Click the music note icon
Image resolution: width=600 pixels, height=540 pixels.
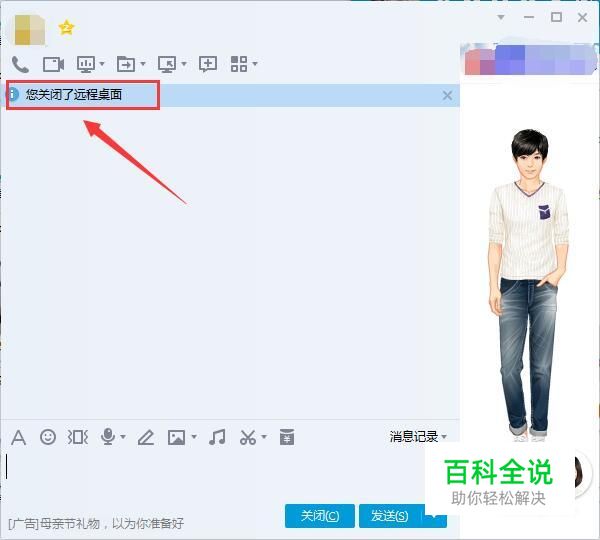pos(217,437)
